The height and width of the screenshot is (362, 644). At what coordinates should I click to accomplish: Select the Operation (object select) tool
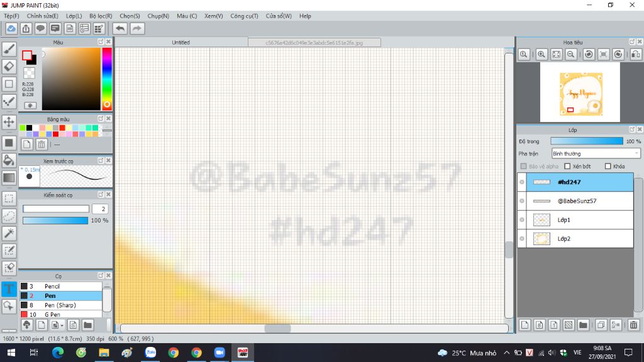[9, 306]
